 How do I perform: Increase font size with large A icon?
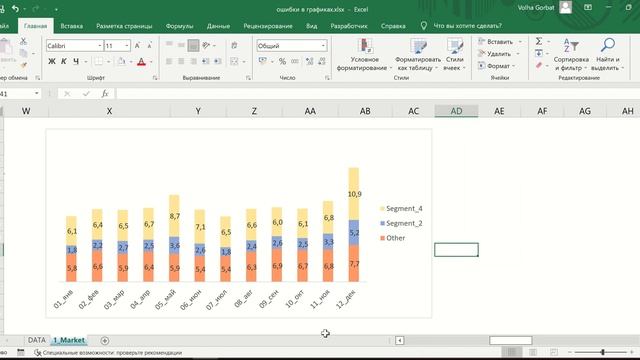tap(138, 46)
